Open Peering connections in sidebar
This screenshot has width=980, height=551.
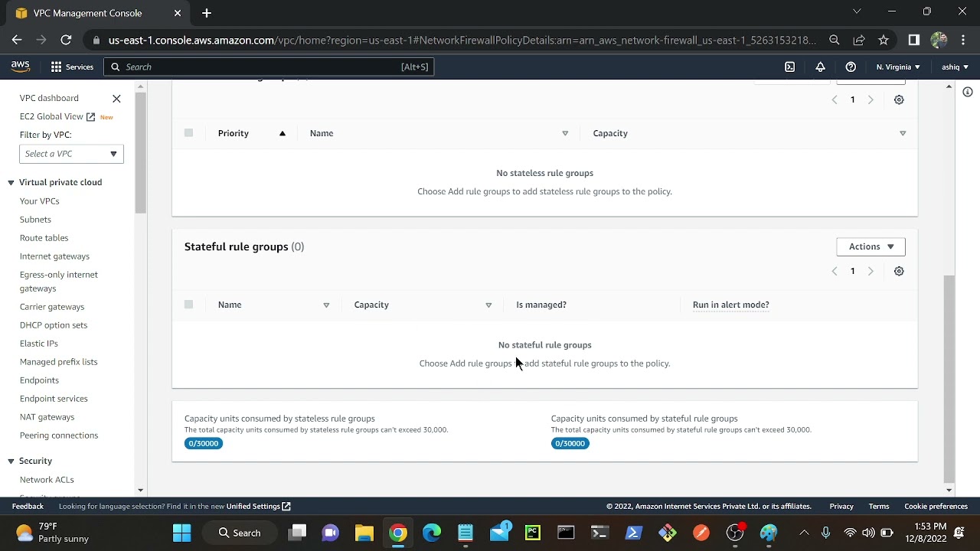pyautogui.click(x=59, y=435)
